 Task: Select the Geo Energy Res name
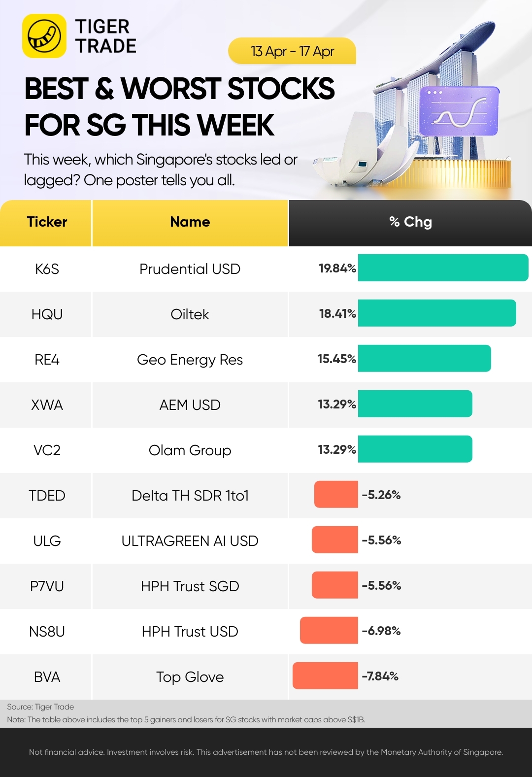coord(190,360)
